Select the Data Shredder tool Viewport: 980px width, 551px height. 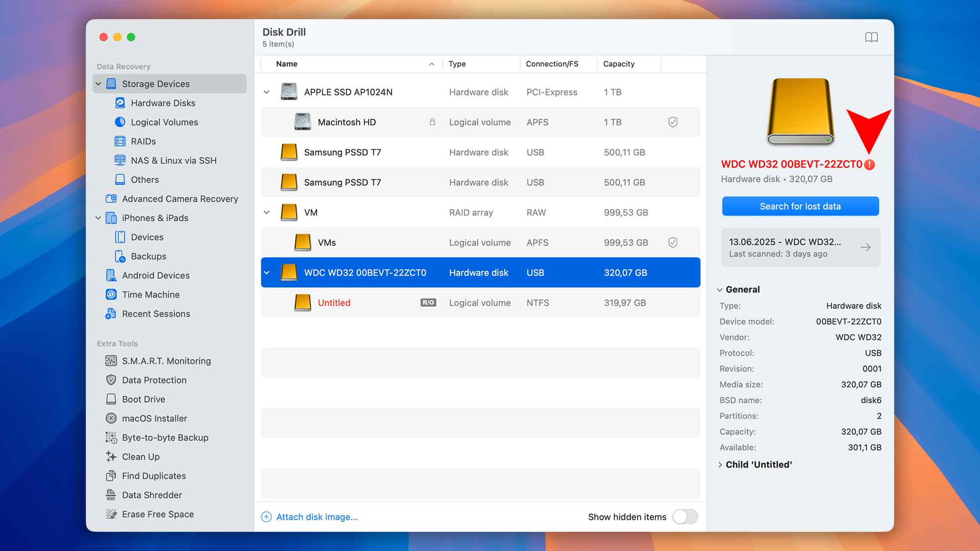coord(152,495)
